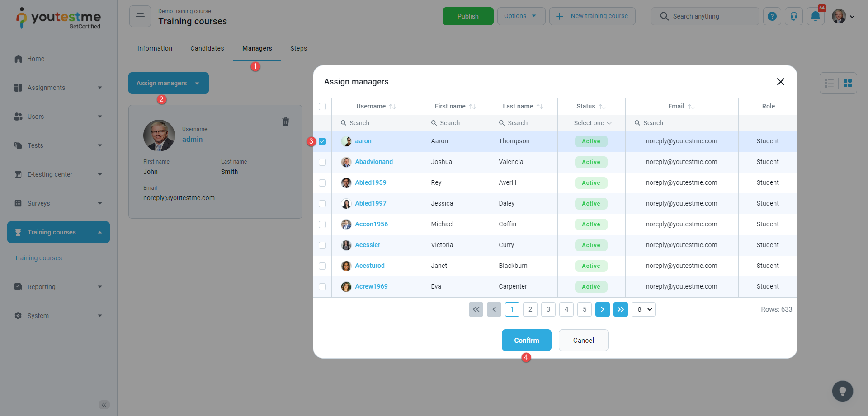
Task: Click the lightbulb tips button
Action: click(x=843, y=391)
